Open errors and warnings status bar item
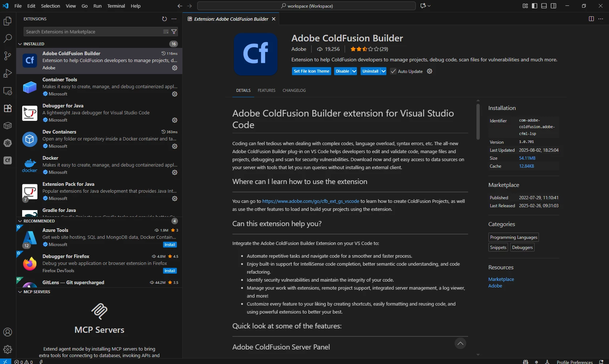609x364 pixels. pos(24,361)
